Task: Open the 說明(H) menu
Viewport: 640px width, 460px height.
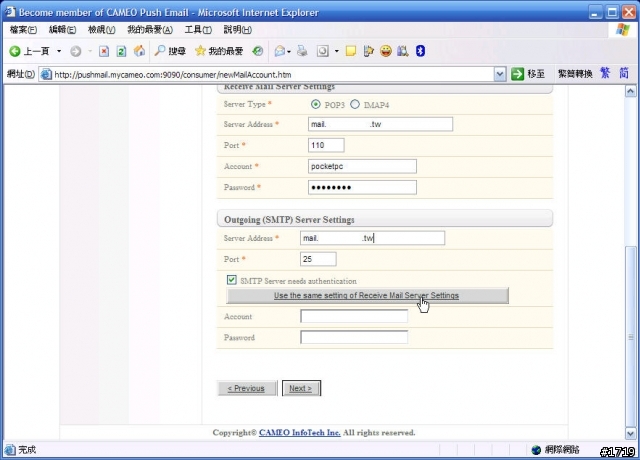Action: [x=238, y=29]
